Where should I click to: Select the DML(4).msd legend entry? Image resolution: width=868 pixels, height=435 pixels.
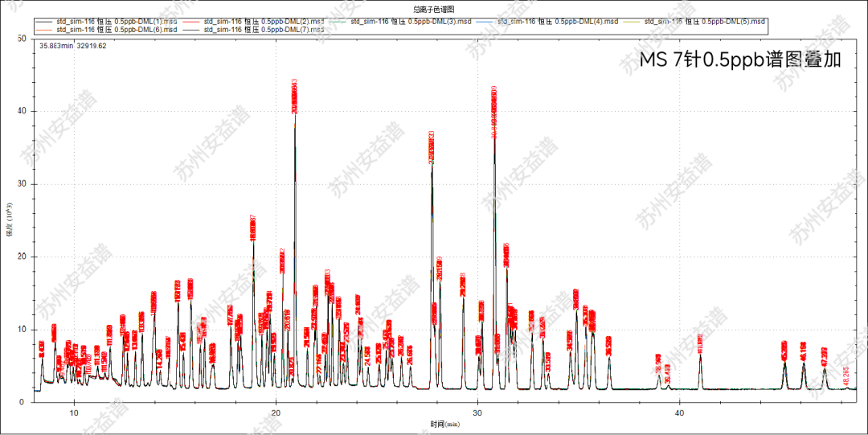click(x=558, y=21)
